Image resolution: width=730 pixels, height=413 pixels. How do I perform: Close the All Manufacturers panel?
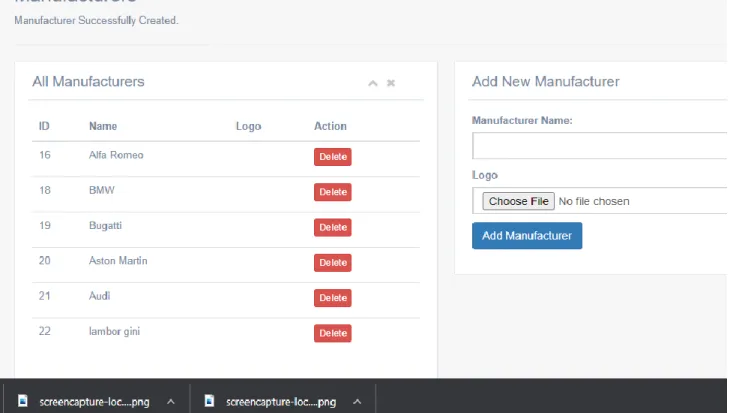pos(391,83)
